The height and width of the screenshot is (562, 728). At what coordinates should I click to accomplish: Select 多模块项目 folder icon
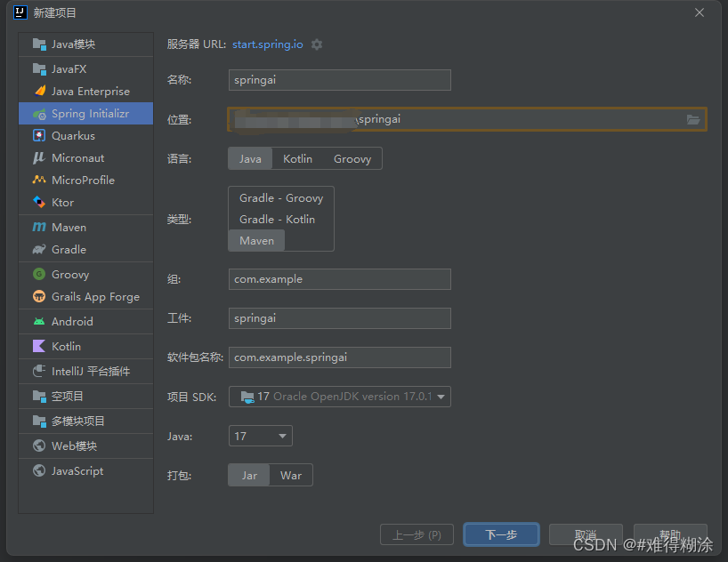(x=39, y=421)
